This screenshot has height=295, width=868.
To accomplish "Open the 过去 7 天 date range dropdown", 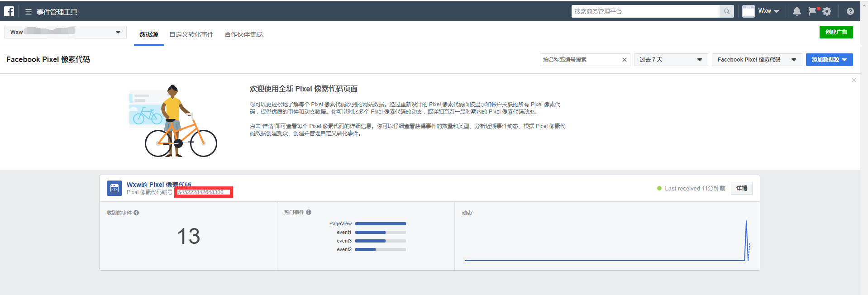I will click(x=671, y=60).
